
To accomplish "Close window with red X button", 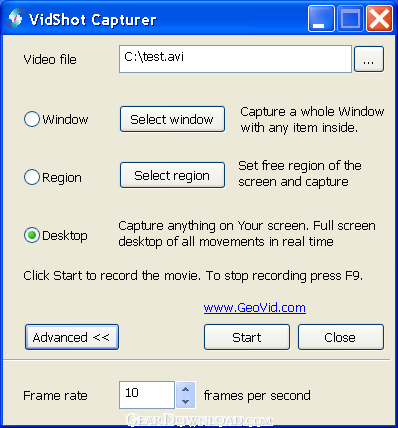I will (379, 19).
